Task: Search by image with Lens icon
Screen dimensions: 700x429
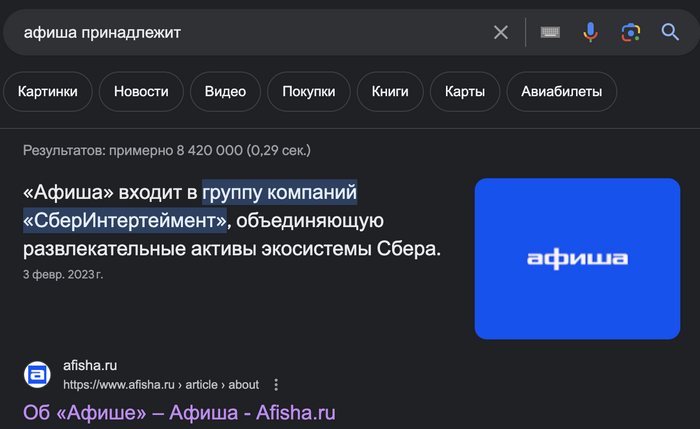Action: coord(630,33)
